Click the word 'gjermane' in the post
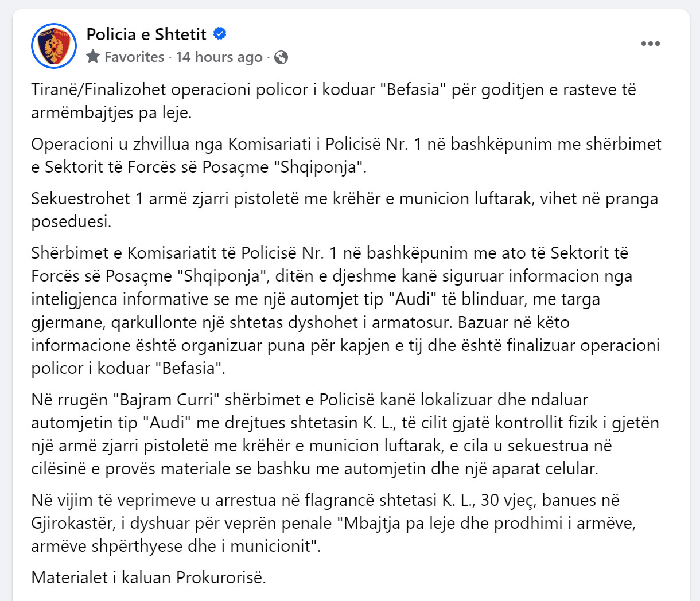The image size is (700, 601). [x=67, y=322]
